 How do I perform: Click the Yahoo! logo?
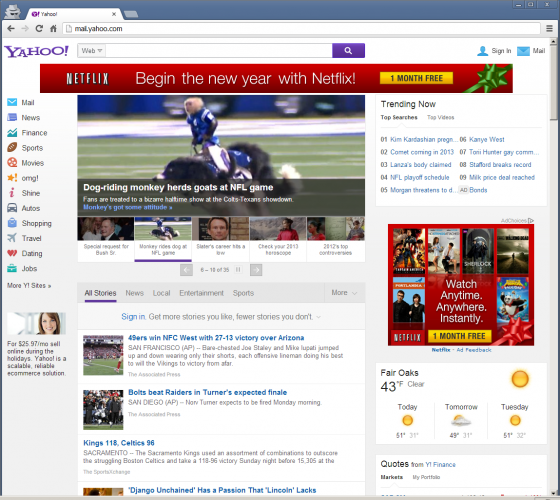[x=36, y=51]
